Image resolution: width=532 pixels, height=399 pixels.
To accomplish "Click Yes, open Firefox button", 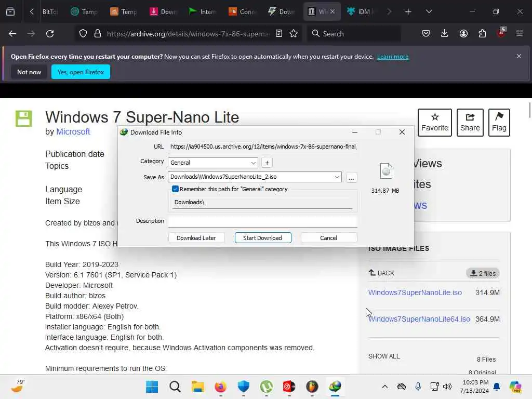I will [81, 72].
